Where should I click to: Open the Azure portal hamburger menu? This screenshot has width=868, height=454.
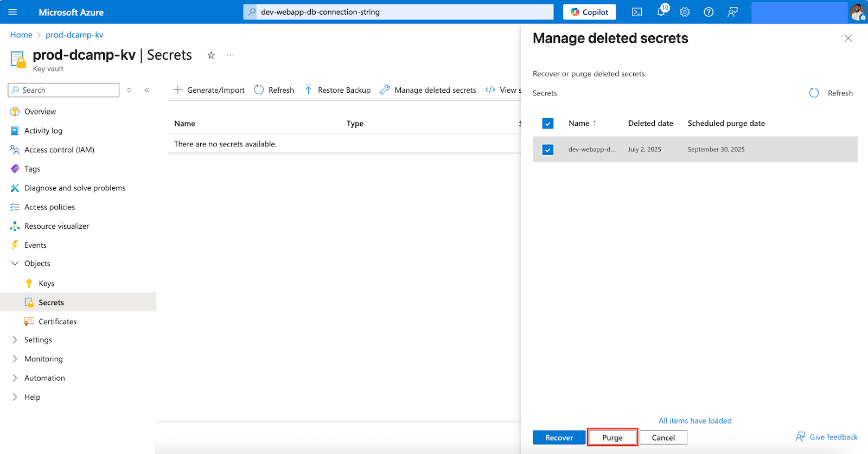tap(12, 12)
